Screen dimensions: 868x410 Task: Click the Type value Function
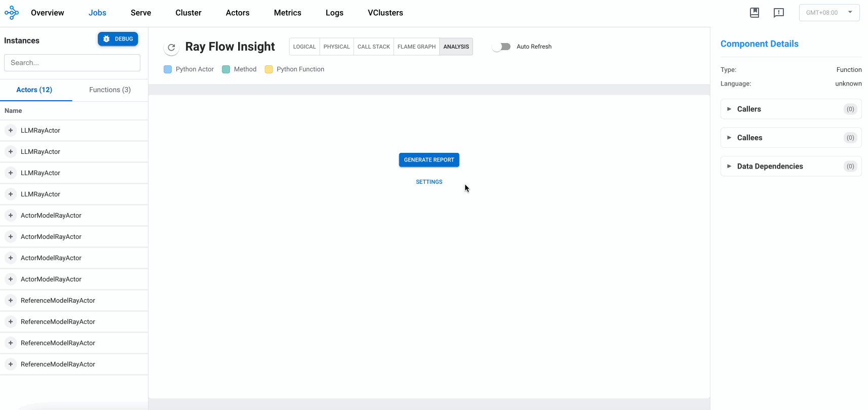[849, 70]
